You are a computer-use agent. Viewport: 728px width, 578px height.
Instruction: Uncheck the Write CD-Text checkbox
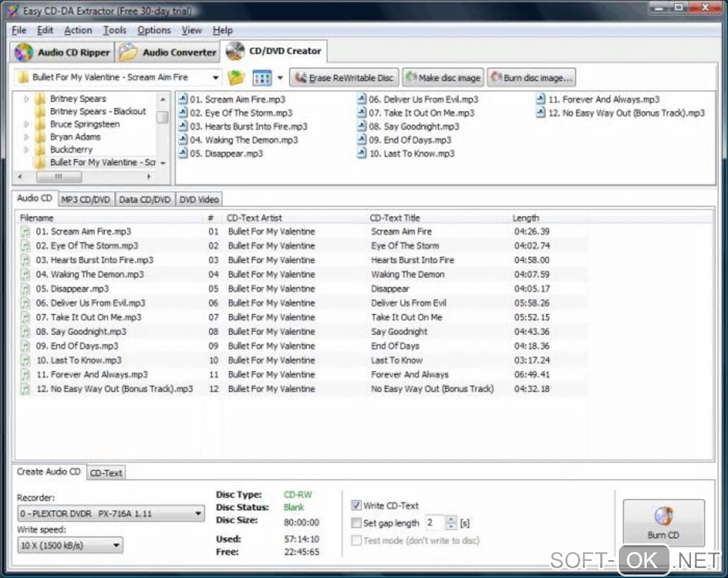click(x=356, y=505)
